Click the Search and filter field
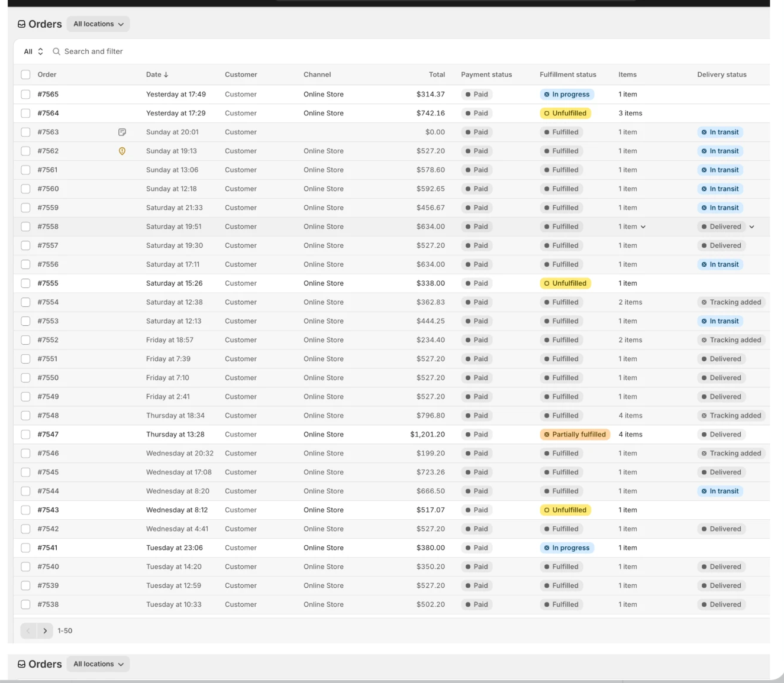This screenshot has width=784, height=683. 93,51
